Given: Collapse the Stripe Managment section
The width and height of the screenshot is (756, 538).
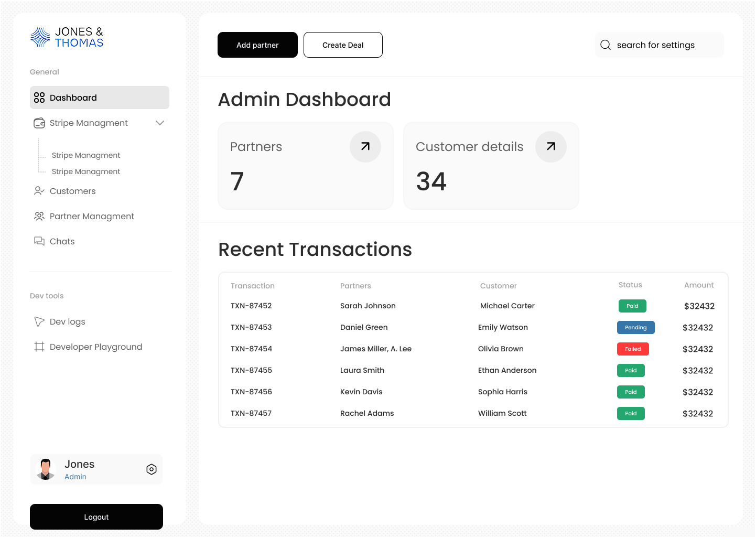Looking at the screenshot, I should pyautogui.click(x=160, y=123).
